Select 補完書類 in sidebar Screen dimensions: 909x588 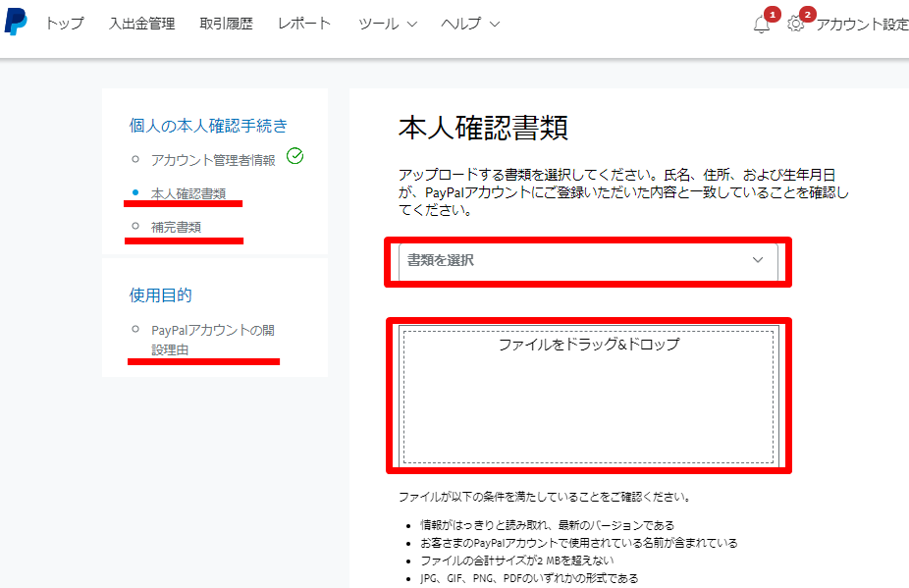tap(177, 227)
